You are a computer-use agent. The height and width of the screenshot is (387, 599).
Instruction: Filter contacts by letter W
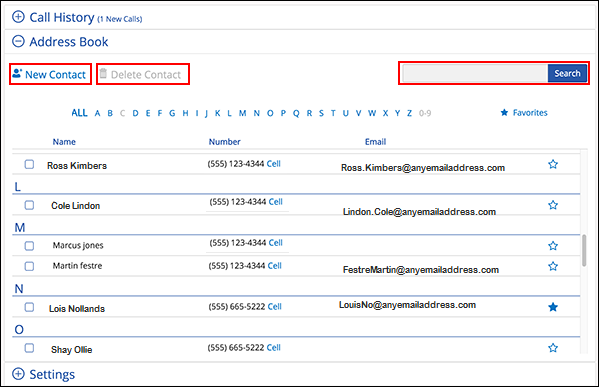click(x=372, y=113)
